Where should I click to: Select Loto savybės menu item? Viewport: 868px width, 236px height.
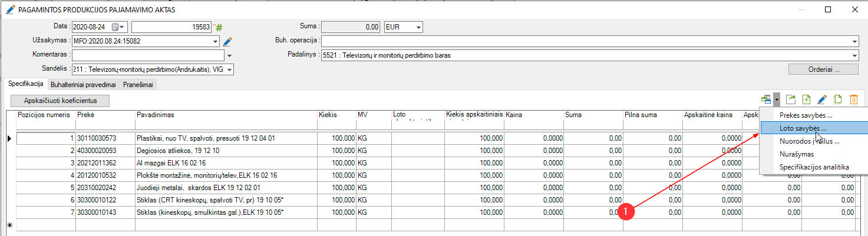point(814,128)
